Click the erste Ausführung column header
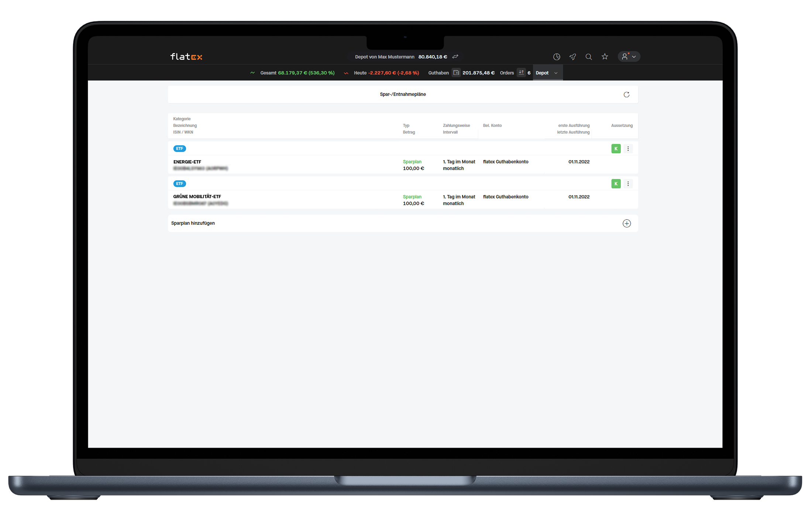This screenshot has width=812, height=513. click(x=574, y=125)
